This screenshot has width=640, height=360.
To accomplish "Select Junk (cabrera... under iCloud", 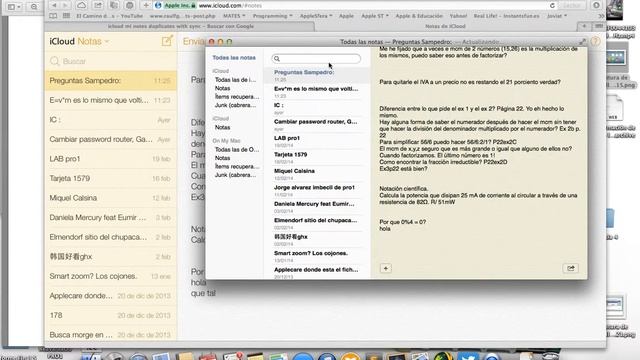I will tap(236, 105).
